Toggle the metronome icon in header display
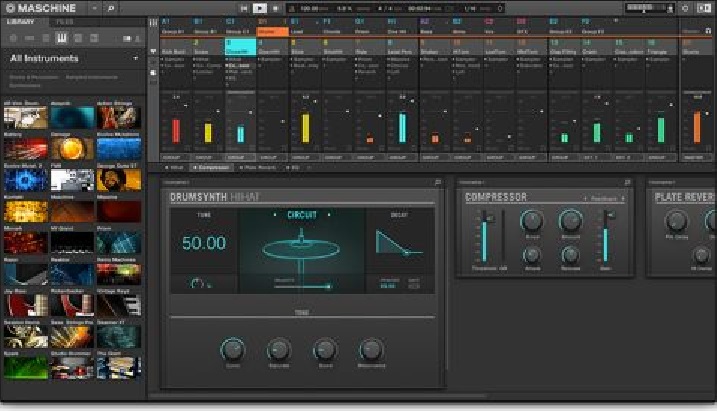This screenshot has width=717, height=411. [x=292, y=9]
